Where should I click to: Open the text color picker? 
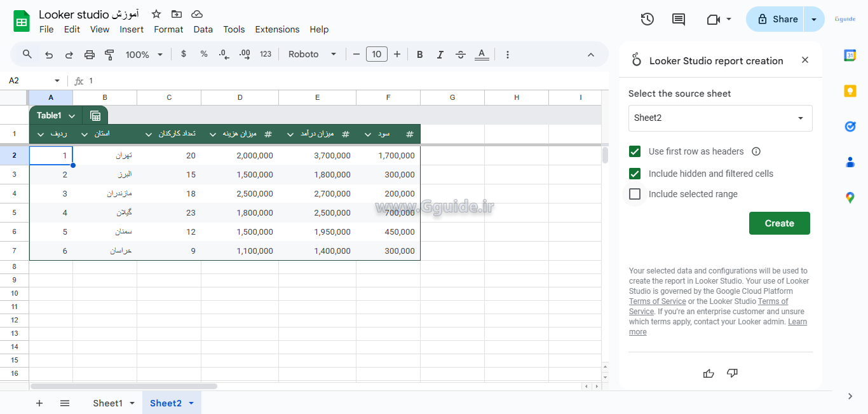[x=482, y=55]
